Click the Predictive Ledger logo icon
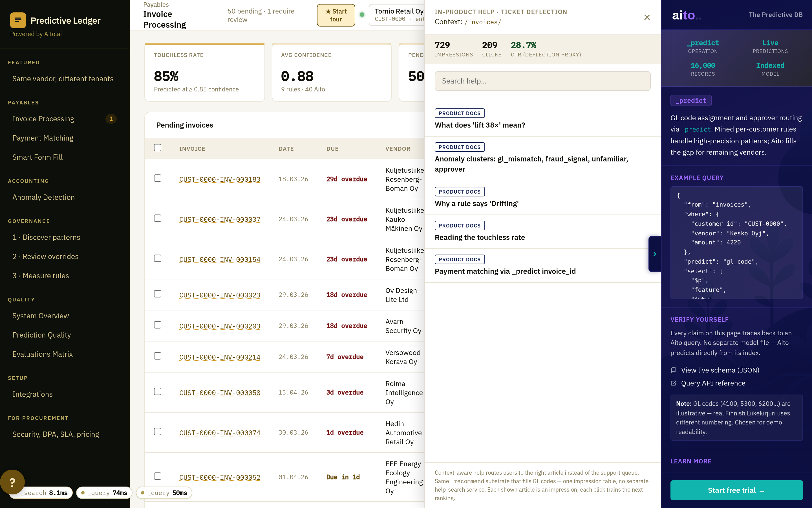This screenshot has height=508, width=812. coord(18,20)
